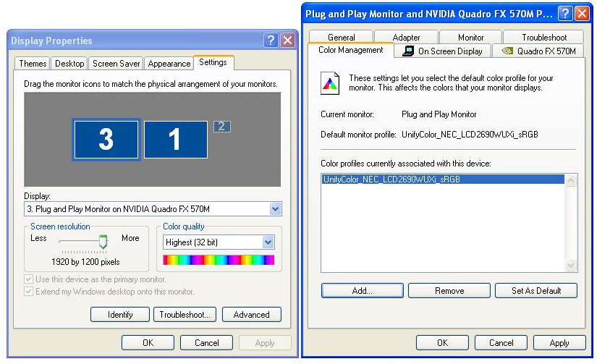This screenshot has width=597, height=364.
Task: Open the Adapter tab
Action: click(406, 38)
